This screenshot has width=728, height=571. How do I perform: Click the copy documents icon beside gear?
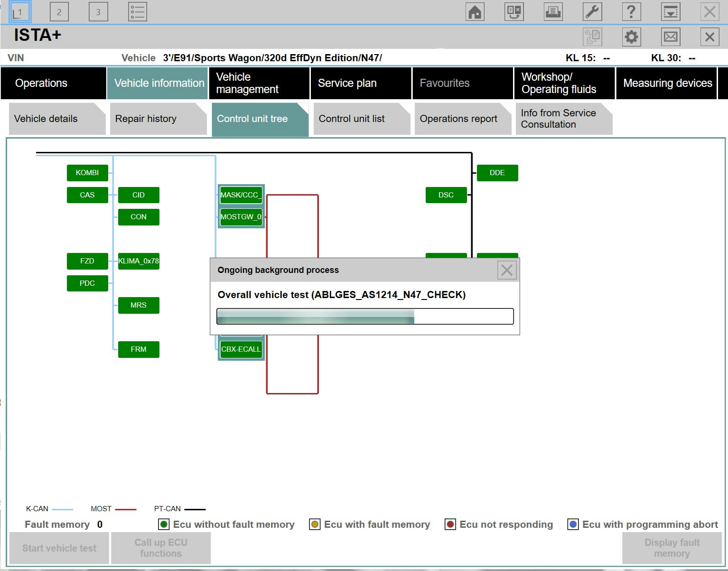tap(592, 37)
